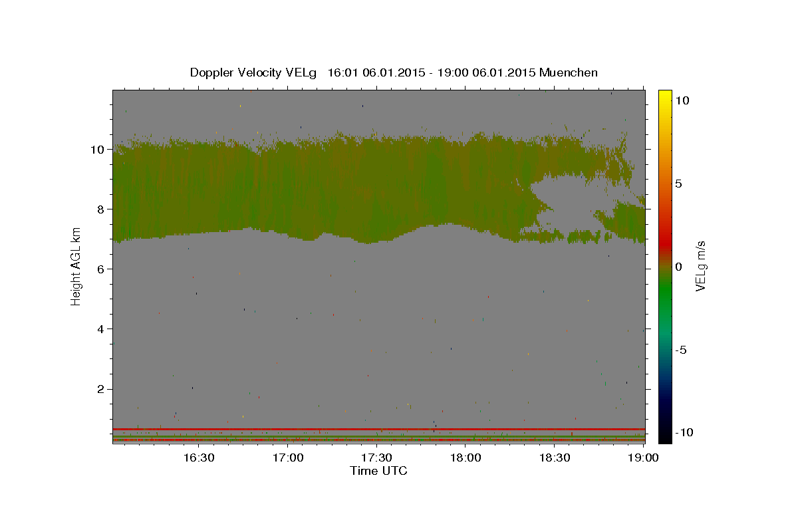This screenshot has width=798, height=532.
Task: Click the '18:30' time axis label
Action: click(555, 458)
